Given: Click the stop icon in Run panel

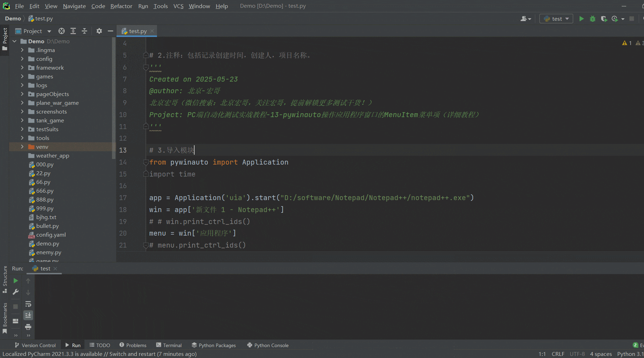Looking at the screenshot, I should (15, 307).
